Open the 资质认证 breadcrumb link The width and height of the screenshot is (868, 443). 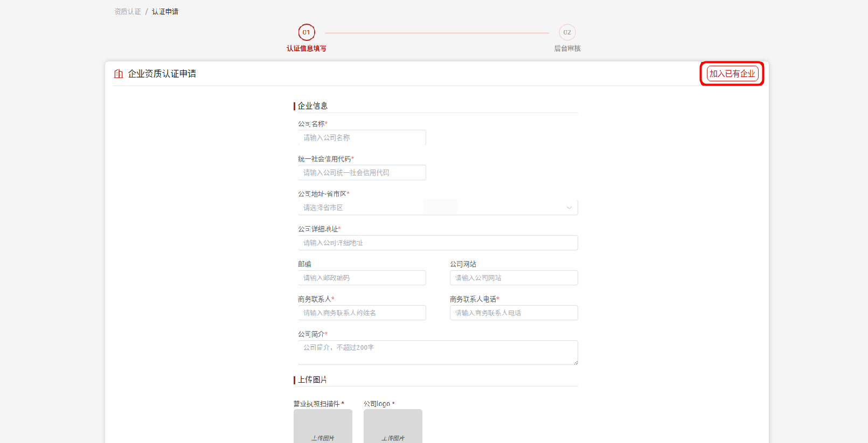coord(128,11)
